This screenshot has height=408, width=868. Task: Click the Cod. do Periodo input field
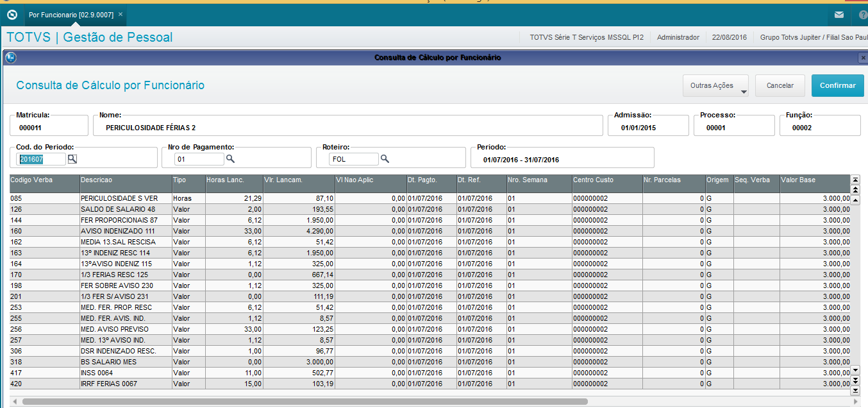pos(42,158)
